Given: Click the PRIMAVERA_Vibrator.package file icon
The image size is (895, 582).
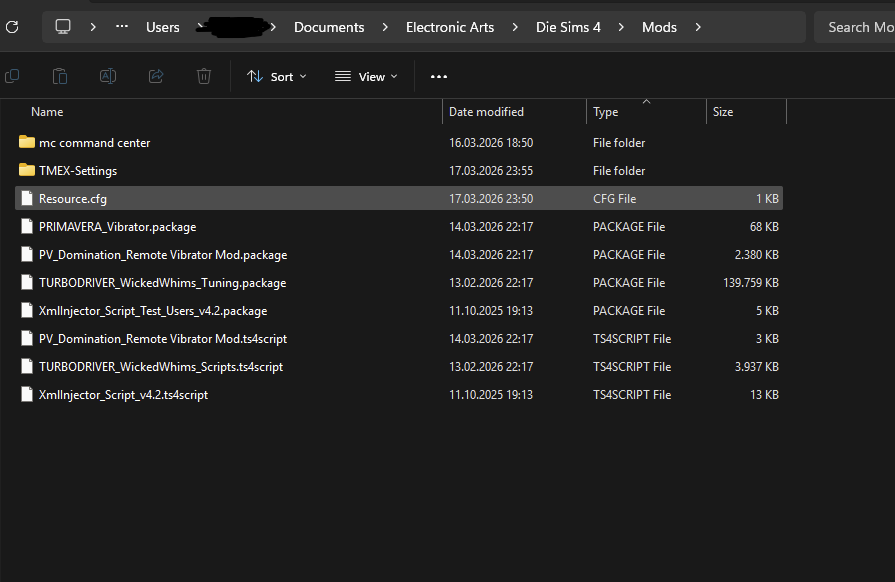Looking at the screenshot, I should point(27,226).
